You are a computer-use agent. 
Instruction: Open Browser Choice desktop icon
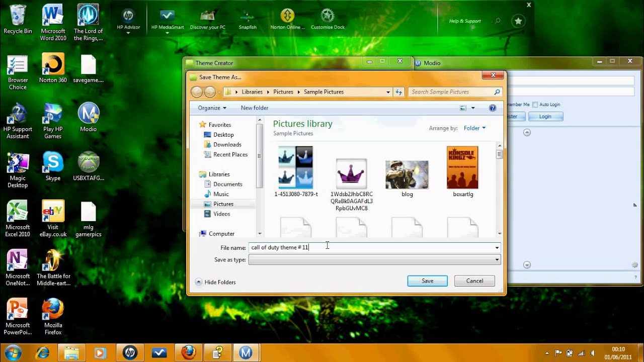tap(18, 72)
